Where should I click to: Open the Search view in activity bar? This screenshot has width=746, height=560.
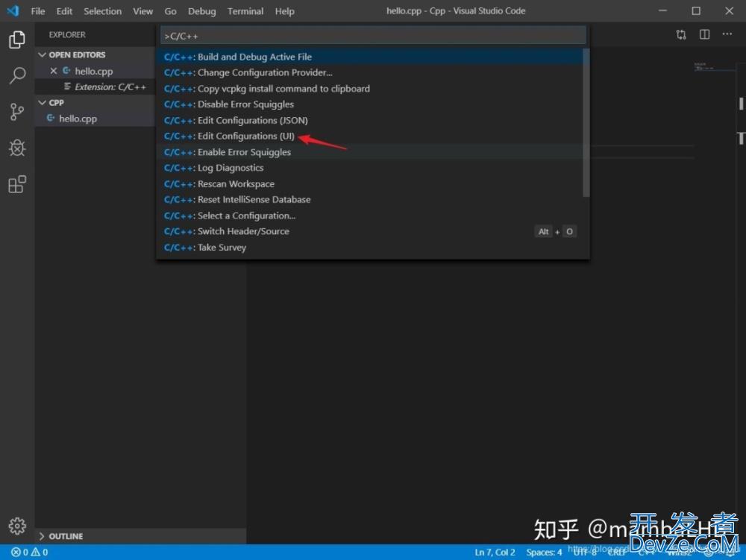pyautogui.click(x=17, y=75)
